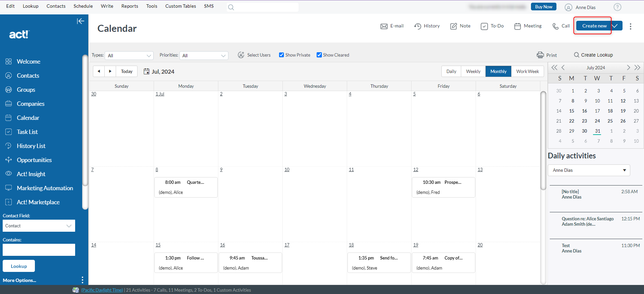Viewport: 644px width, 294px height.
Task: Uncheck the Show Private checkbox
Action: (281, 55)
